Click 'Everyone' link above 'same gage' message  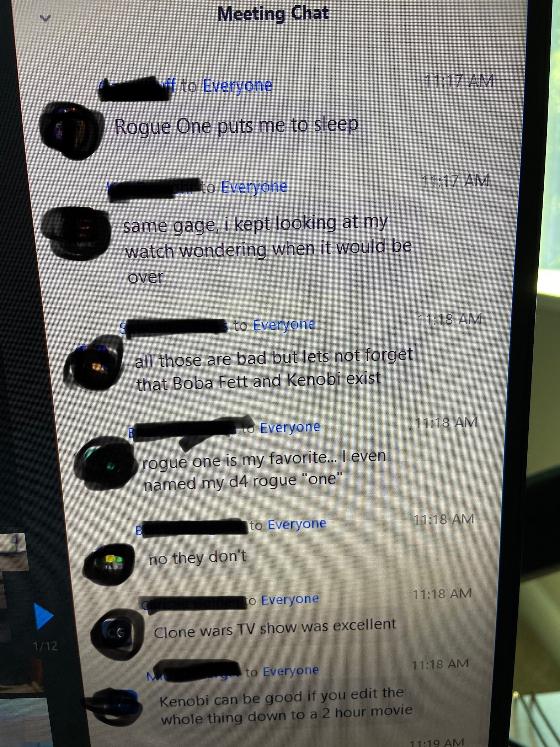(254, 187)
